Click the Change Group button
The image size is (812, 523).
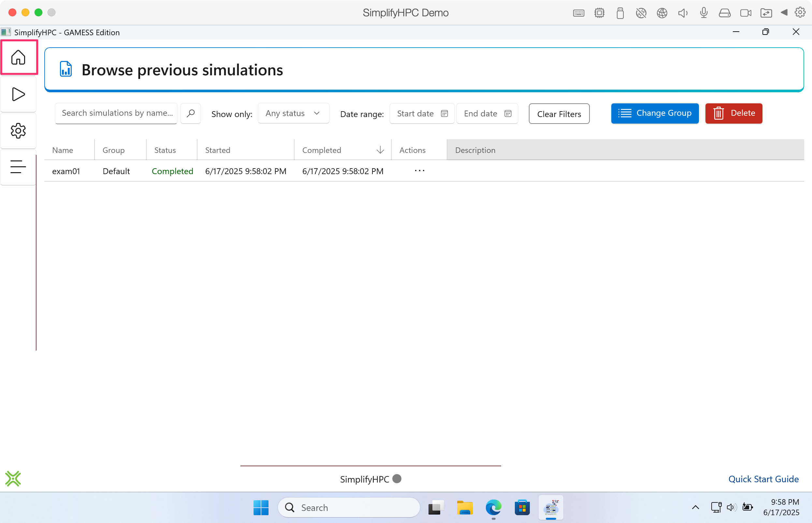655,113
